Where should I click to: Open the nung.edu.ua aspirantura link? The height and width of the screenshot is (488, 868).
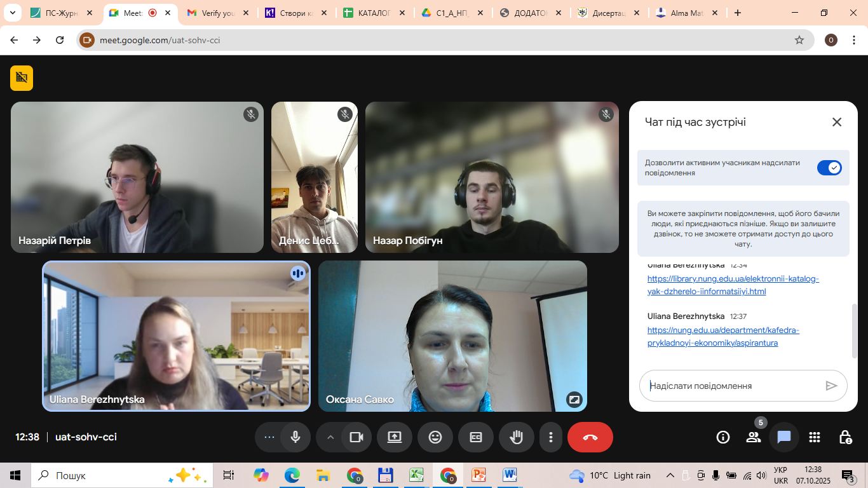(723, 337)
